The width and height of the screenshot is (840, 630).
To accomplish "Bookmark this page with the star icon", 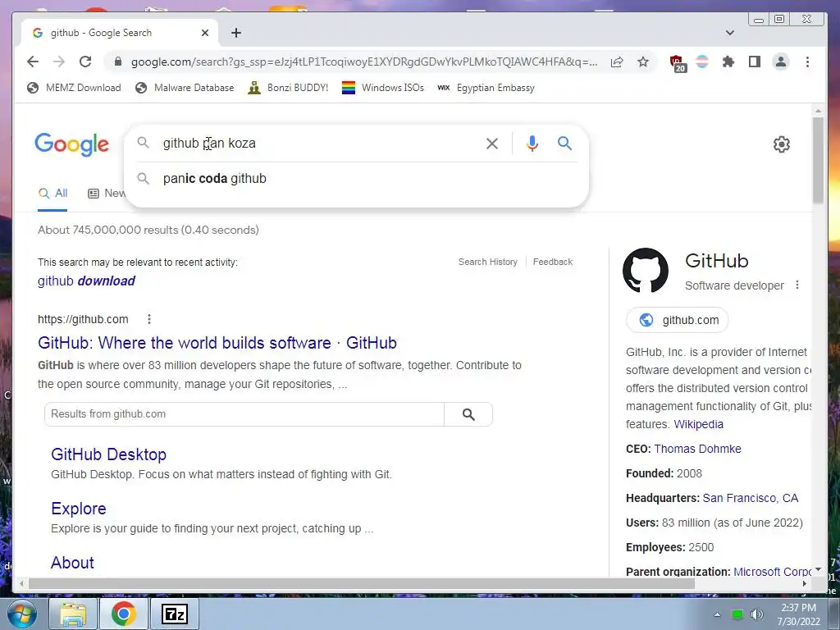I will tap(643, 62).
